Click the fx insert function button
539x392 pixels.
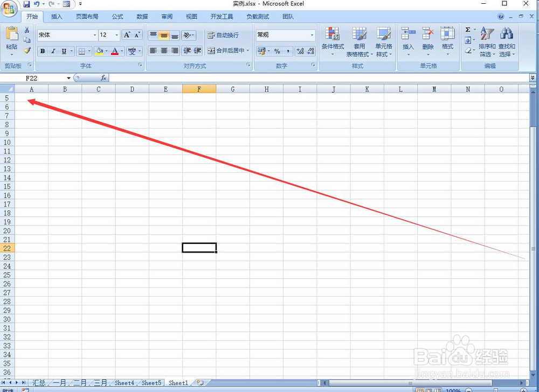click(103, 78)
